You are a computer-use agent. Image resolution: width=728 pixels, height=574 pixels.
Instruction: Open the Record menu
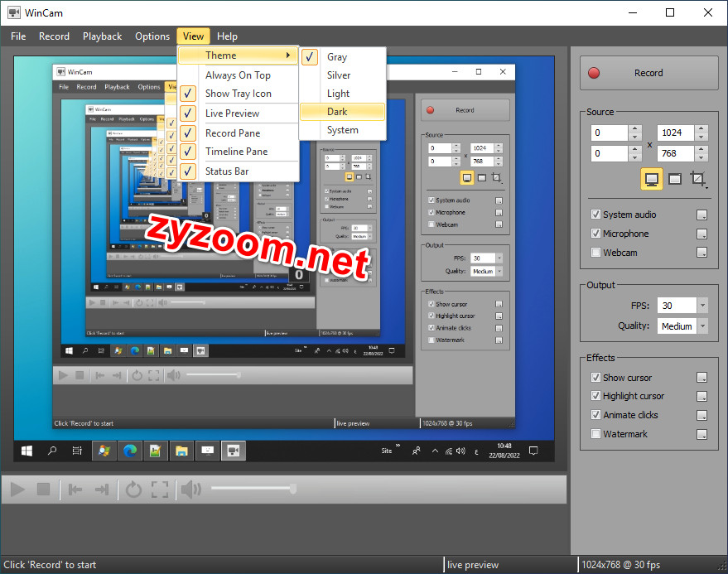[54, 36]
